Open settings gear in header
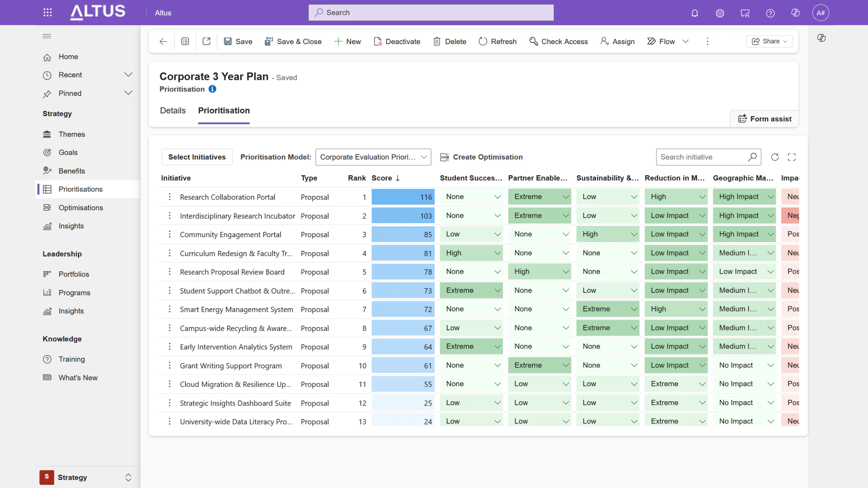Image resolution: width=868 pixels, height=488 pixels. point(720,13)
